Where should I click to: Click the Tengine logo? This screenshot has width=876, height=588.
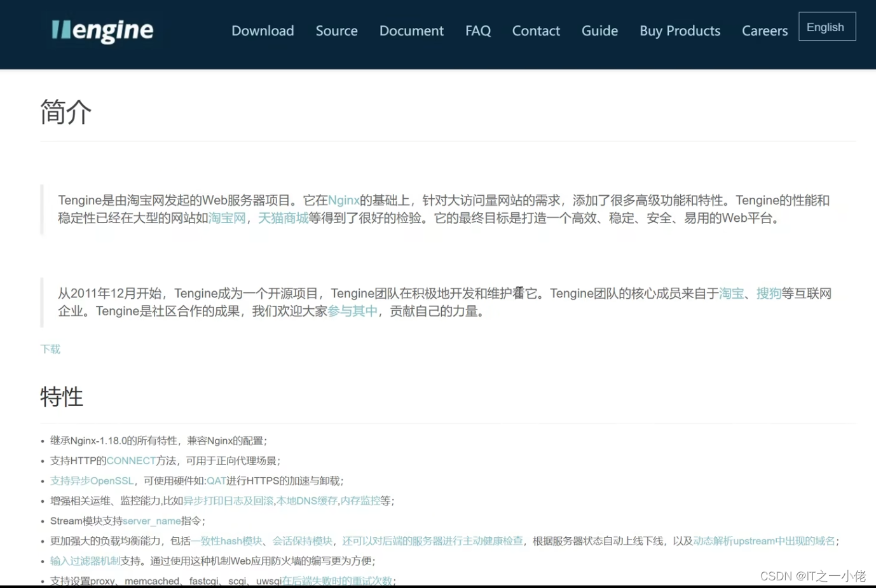pos(102,31)
